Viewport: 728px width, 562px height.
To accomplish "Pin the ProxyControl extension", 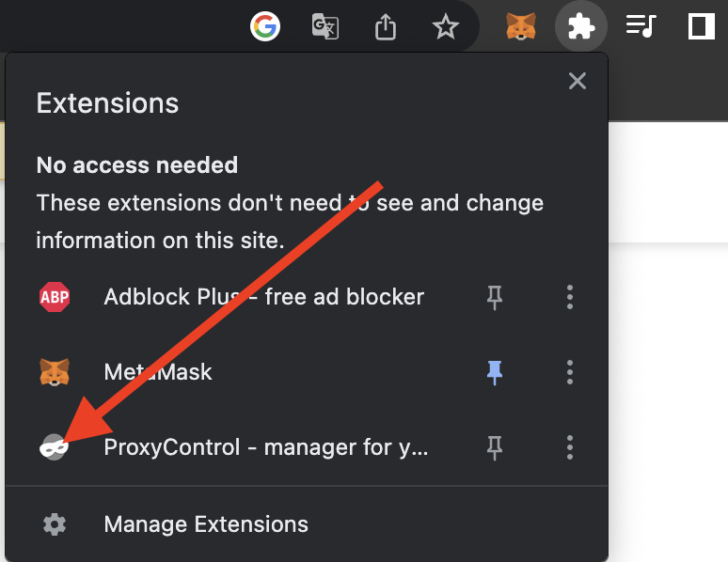I will point(495,447).
